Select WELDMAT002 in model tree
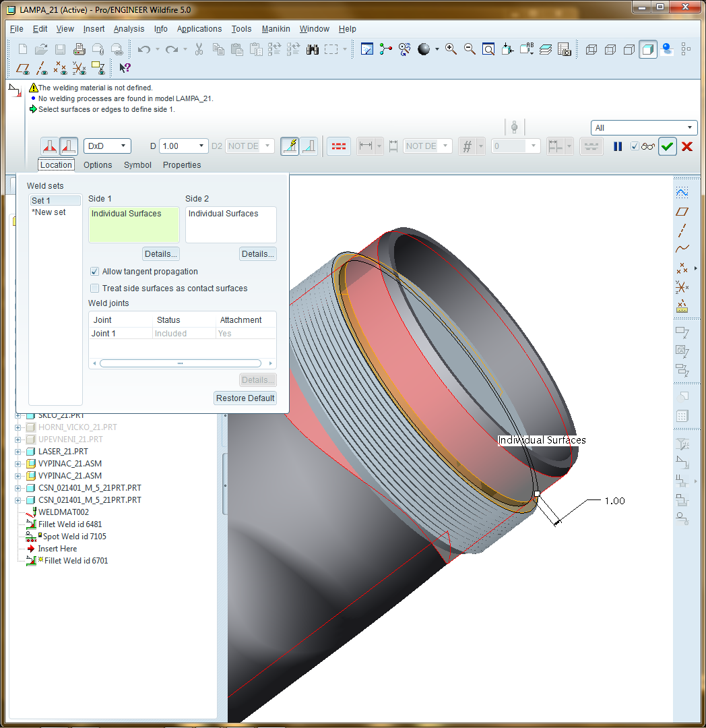The height and width of the screenshot is (728, 706). pyautogui.click(x=63, y=512)
